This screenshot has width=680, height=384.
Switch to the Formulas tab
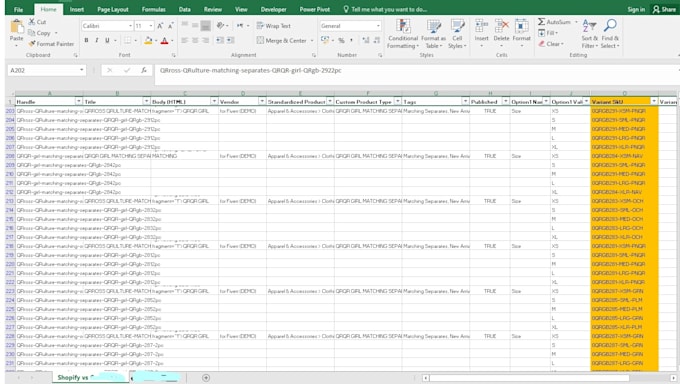[x=154, y=9]
